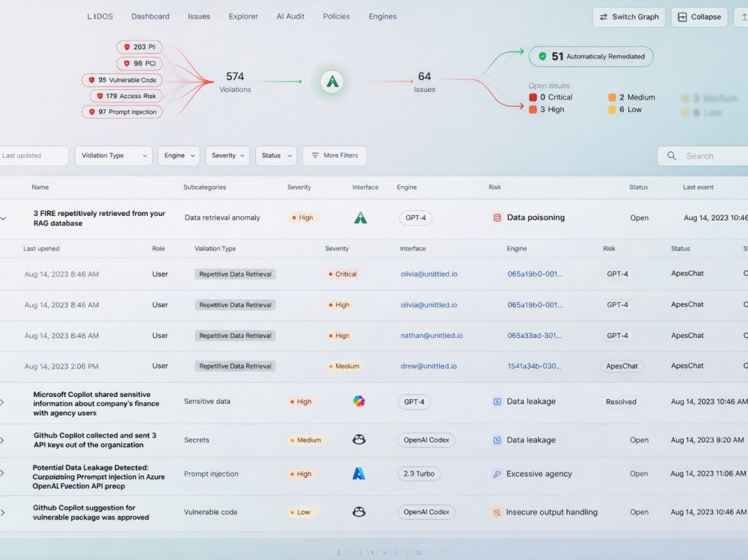
Task: Click the Critical severity tag
Action: 342,274
